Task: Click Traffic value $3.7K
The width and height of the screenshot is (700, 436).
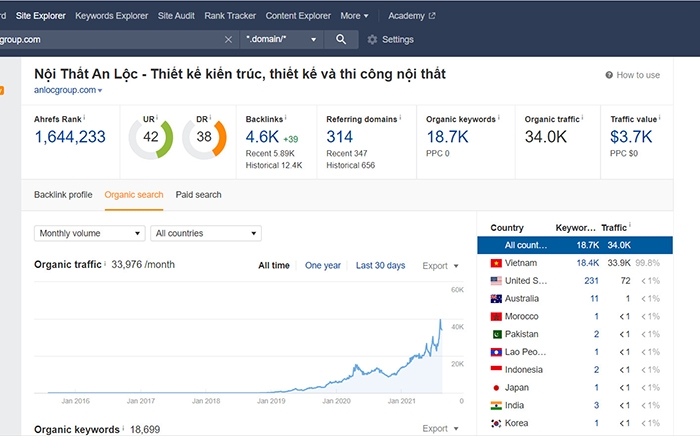Action: (x=631, y=137)
